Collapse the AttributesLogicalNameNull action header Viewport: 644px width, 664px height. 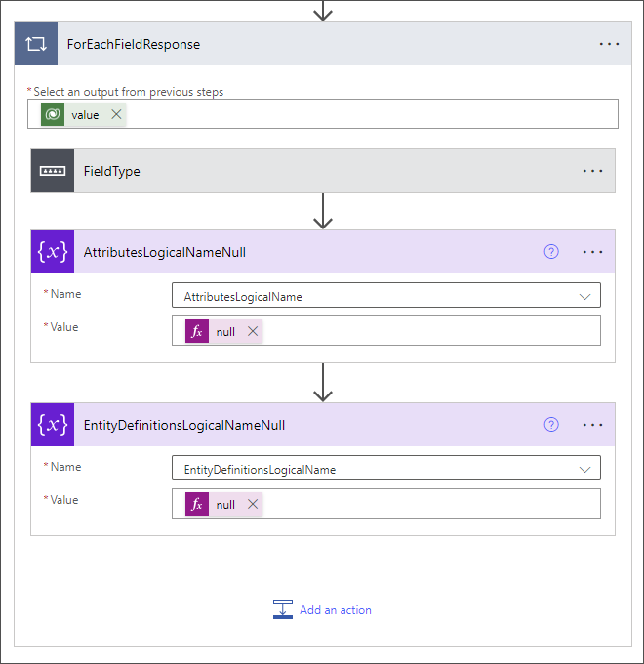(323, 252)
